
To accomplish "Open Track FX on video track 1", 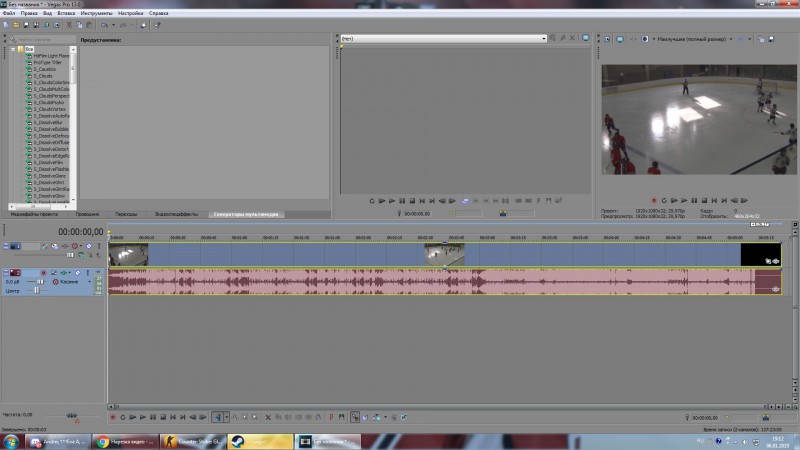I will pyautogui.click(x=65, y=246).
